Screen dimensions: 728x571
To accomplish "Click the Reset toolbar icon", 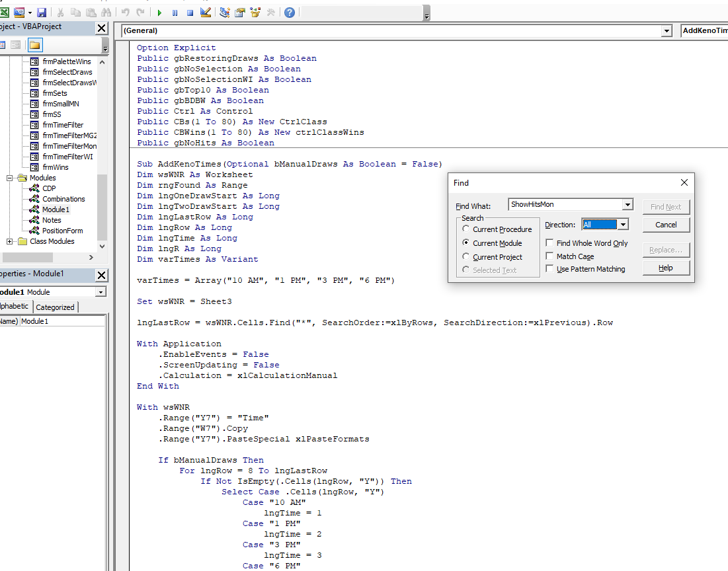I will click(189, 11).
